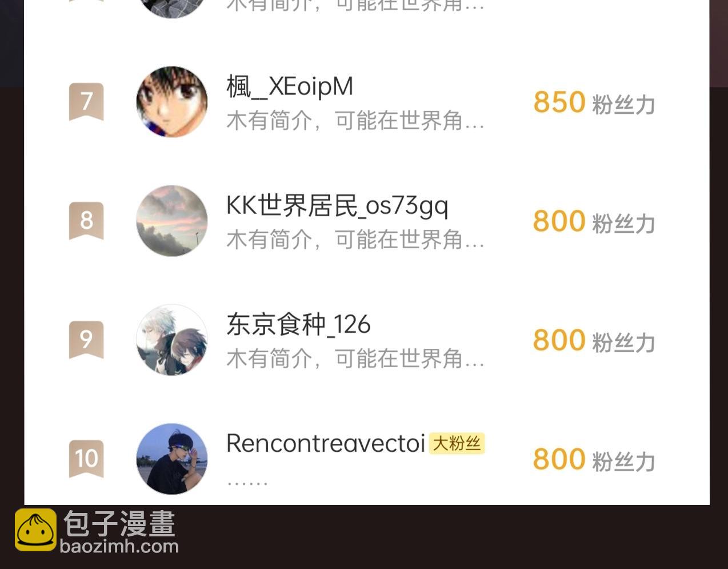Open username KK世界居民_os73gq
This screenshot has width=728, height=569.
337,206
